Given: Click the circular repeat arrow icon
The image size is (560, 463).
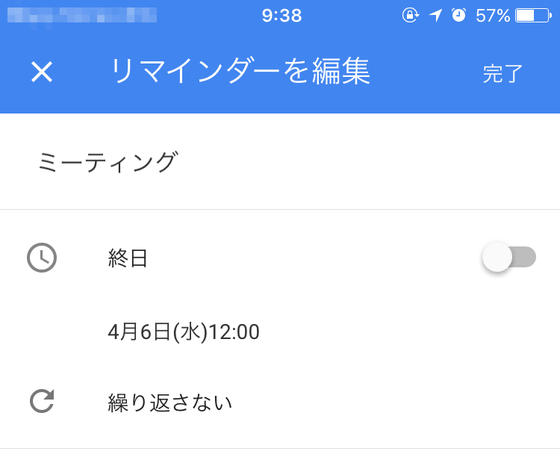Looking at the screenshot, I should [x=42, y=401].
